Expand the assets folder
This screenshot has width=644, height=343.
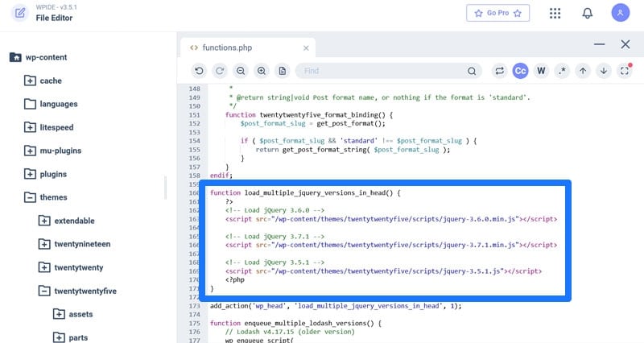click(x=59, y=314)
